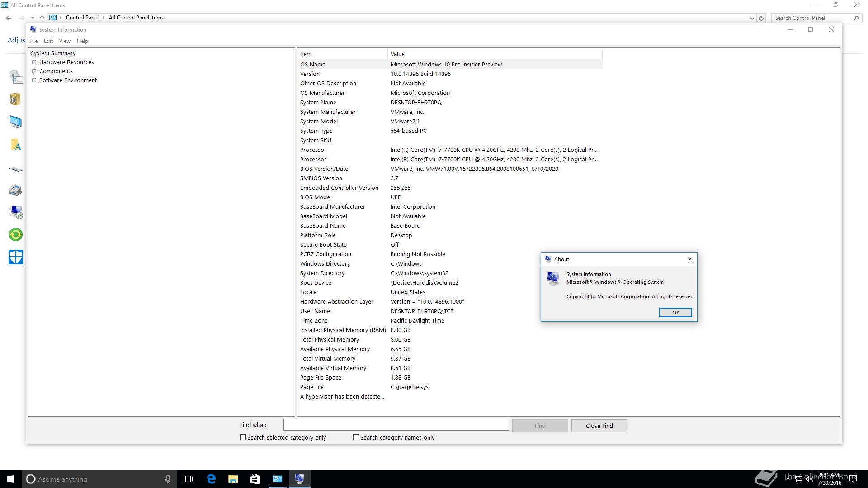Enable Search category names only checkbox
The width and height of the screenshot is (868, 488).
coord(356,437)
